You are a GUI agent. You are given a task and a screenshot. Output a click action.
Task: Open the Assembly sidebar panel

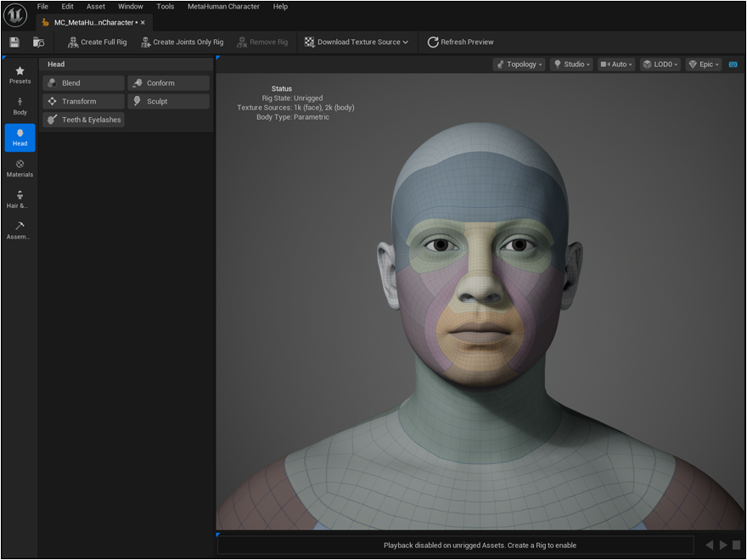20,231
